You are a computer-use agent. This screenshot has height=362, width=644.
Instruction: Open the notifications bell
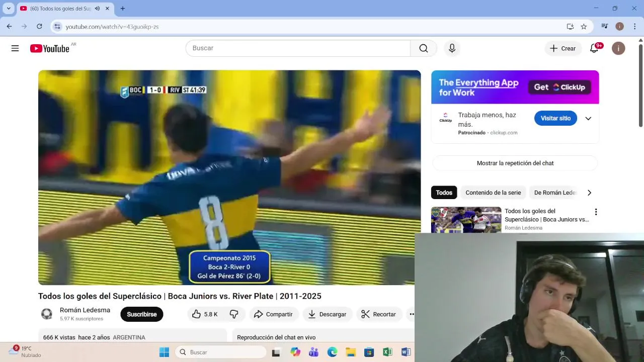point(594,48)
